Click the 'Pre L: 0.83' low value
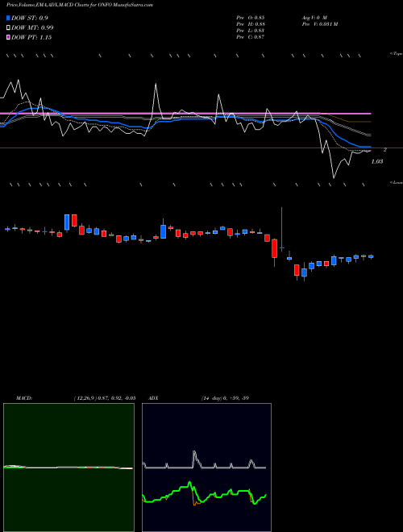403x532 pixels. (251, 31)
